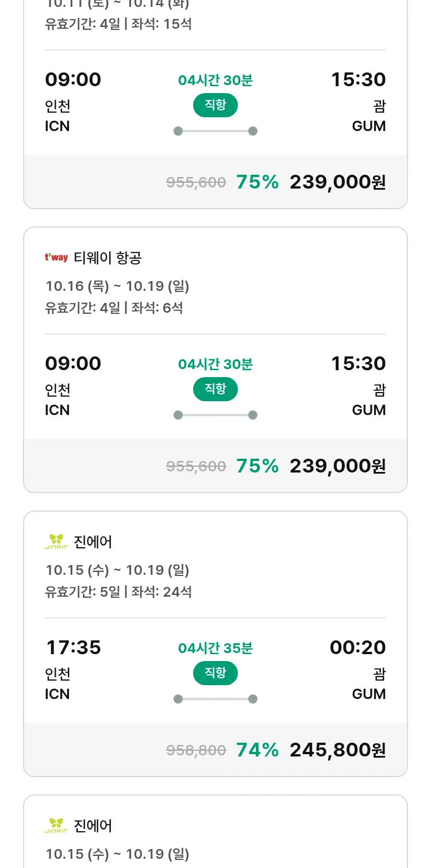Image resolution: width=431 pixels, height=868 pixels.
Task: Select 진에어 name on the 24석 flight card
Action: click(93, 541)
